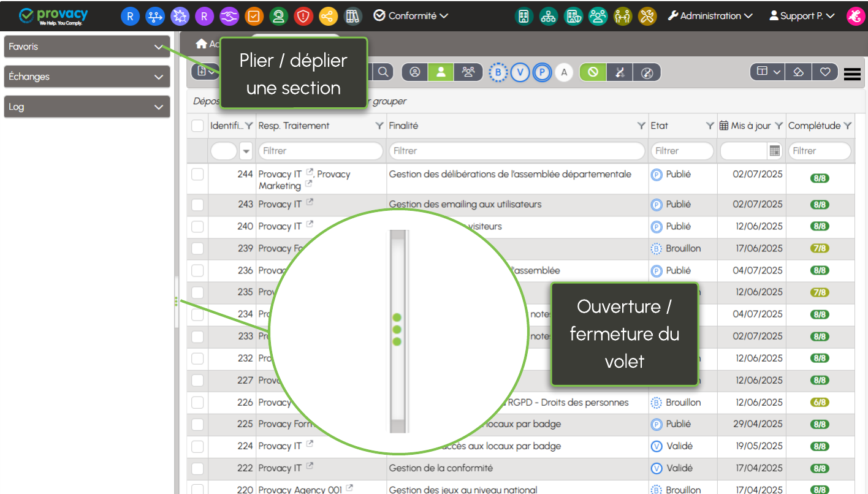Click the Resp. Traitement filter field
Image resolution: width=868 pixels, height=494 pixels.
[321, 151]
